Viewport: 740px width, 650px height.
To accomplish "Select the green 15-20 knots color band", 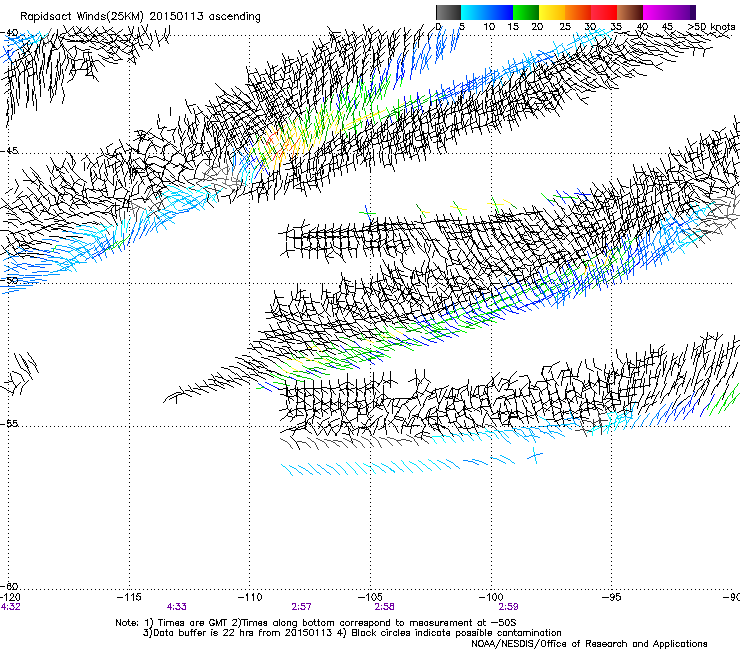I will [526, 12].
